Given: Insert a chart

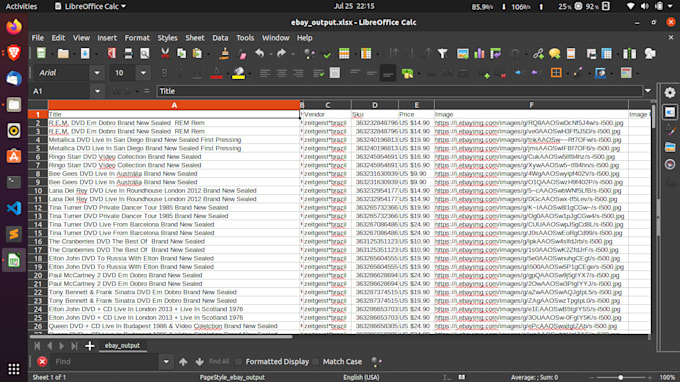Looking at the screenshot, I should pos(479,53).
